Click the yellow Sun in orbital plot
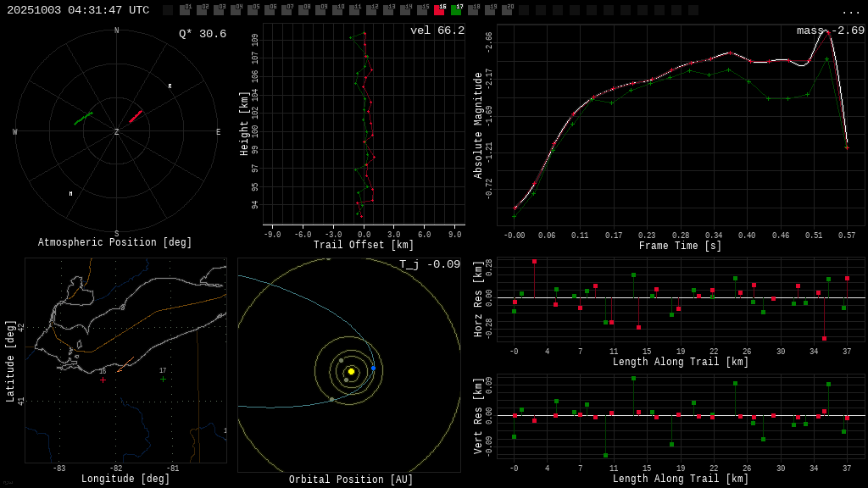Screen dimensions: 868x488 [351, 371]
